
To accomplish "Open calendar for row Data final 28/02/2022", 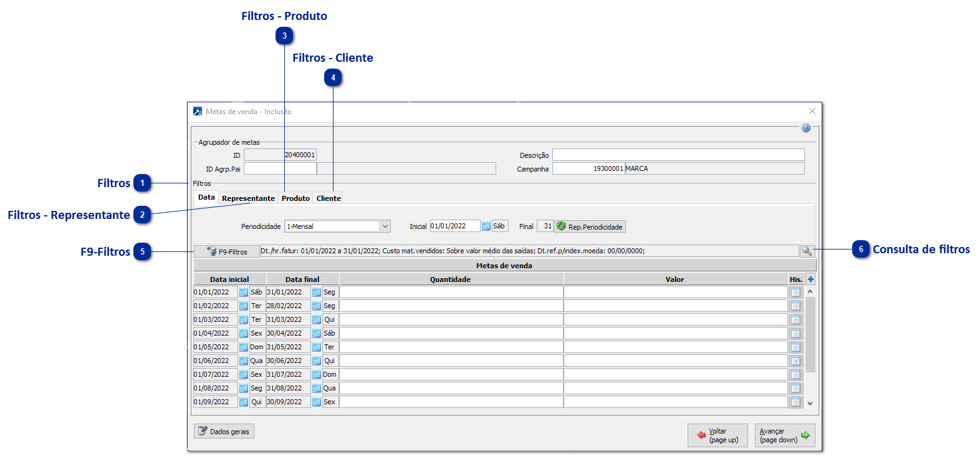I will click(x=317, y=306).
